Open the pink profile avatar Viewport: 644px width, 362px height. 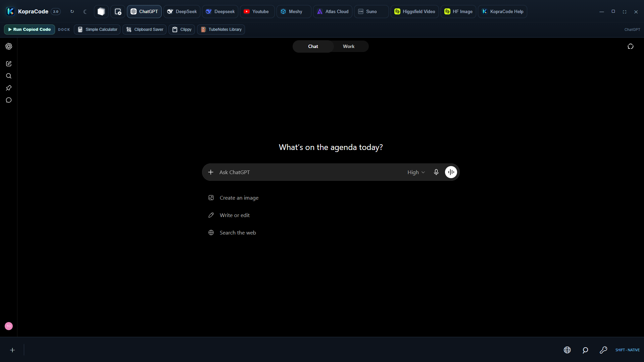[x=9, y=326]
